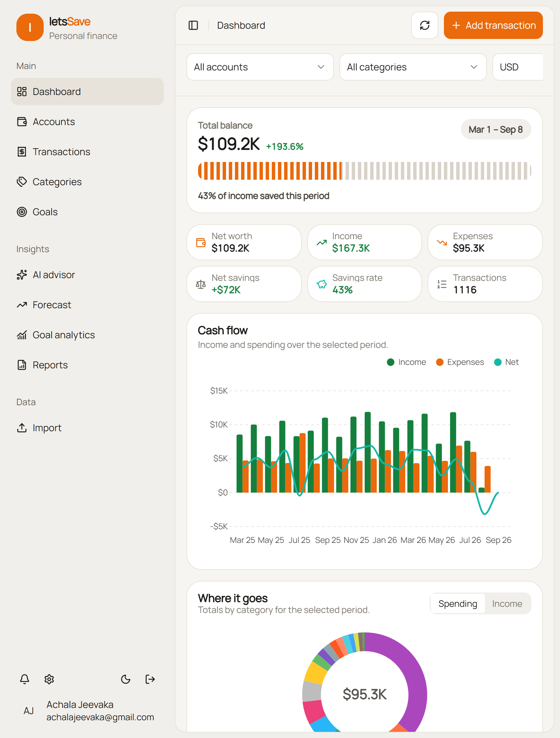Viewport: 560px width, 738px height.
Task: Open the Categories page
Action: click(x=87, y=182)
